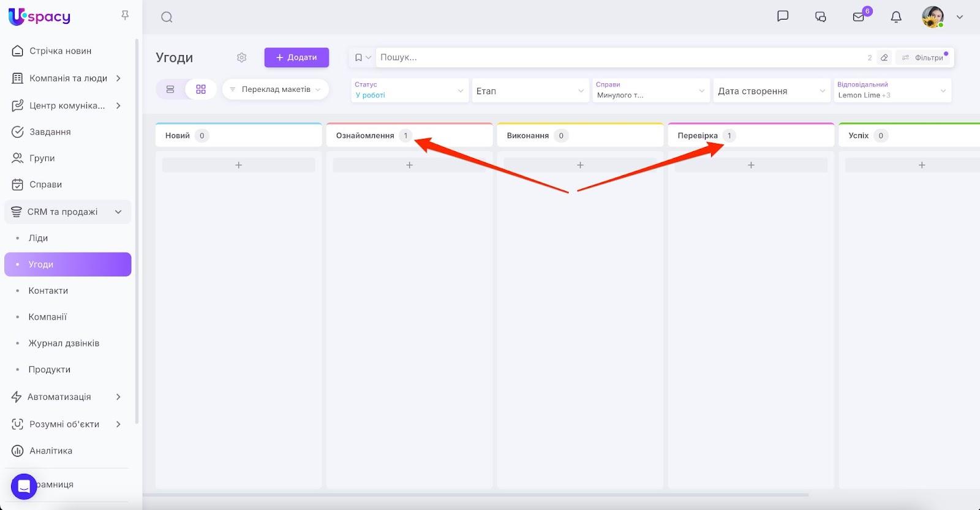Open Ліди under CRM
The width and height of the screenshot is (980, 510).
pos(38,238)
